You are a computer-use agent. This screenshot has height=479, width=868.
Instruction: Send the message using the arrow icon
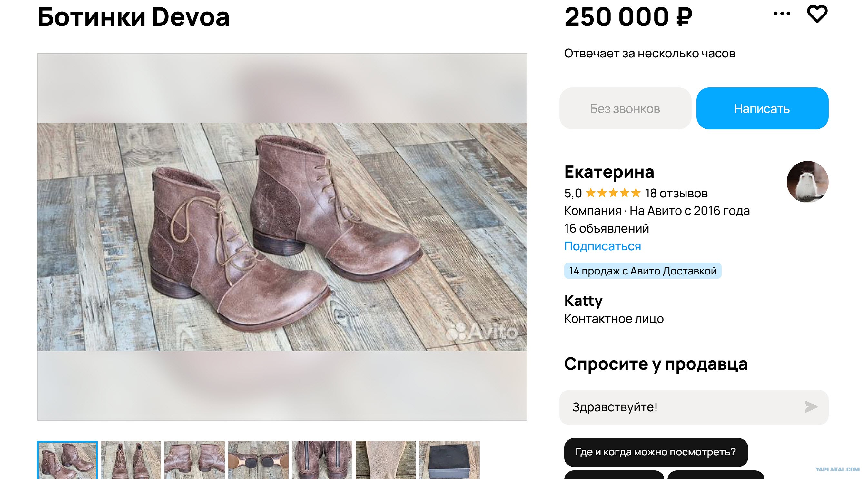[x=811, y=407]
